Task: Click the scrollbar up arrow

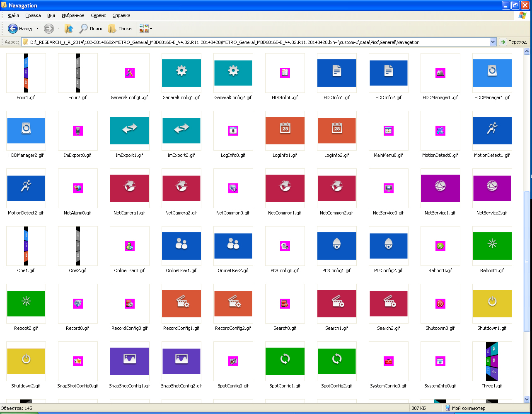Action: (527, 51)
